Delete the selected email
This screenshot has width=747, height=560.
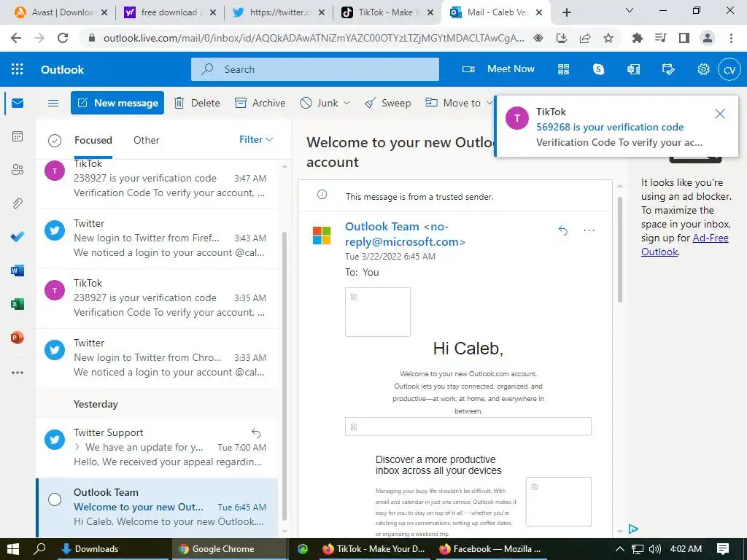coord(197,103)
